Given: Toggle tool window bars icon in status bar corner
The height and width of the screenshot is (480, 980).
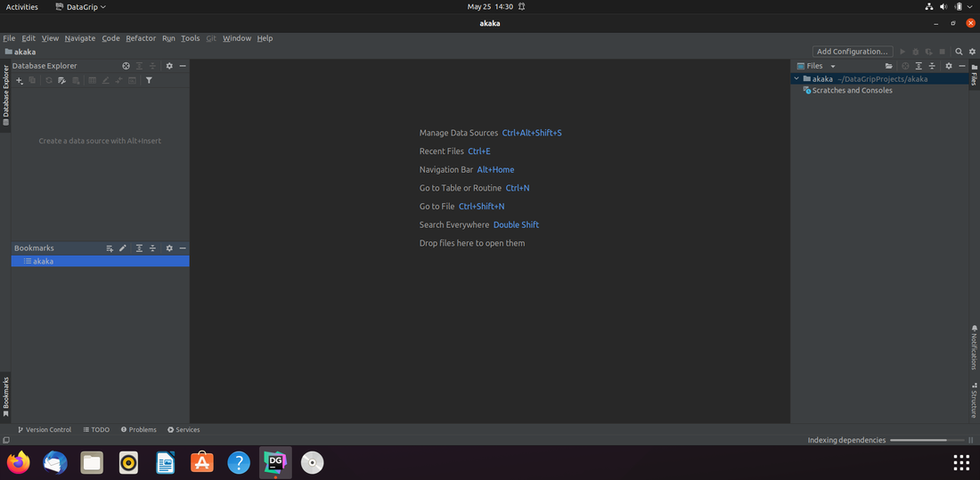Looking at the screenshot, I should (x=5, y=440).
